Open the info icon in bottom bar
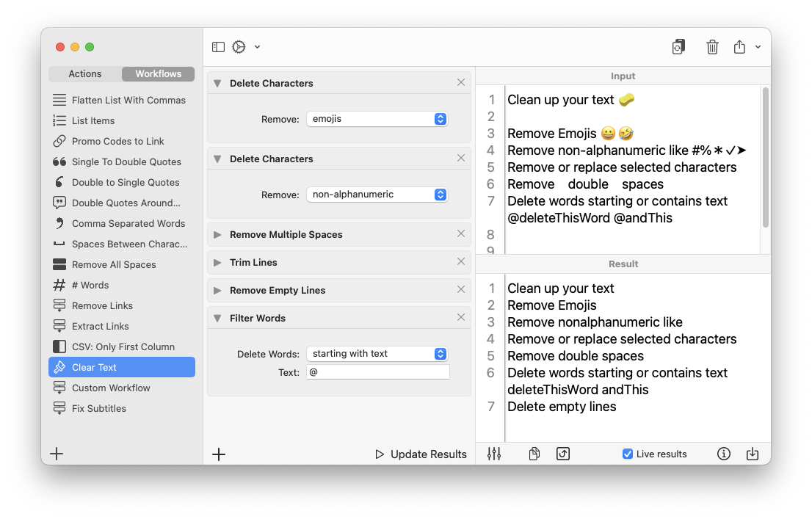Image resolution: width=812 pixels, height=519 pixels. tap(723, 454)
